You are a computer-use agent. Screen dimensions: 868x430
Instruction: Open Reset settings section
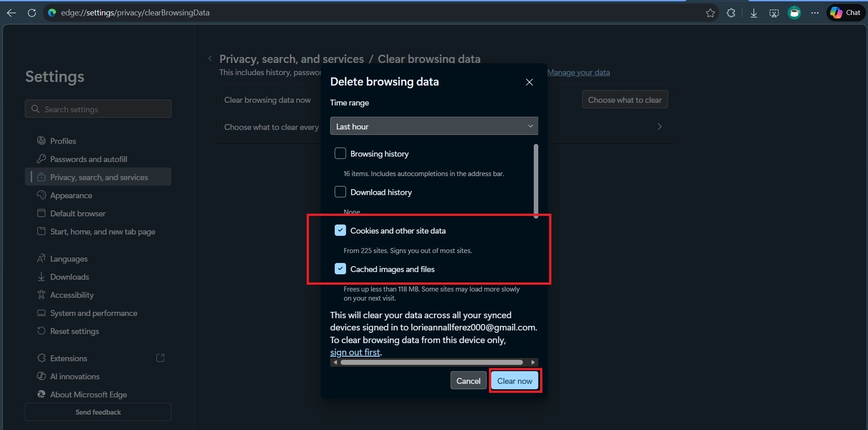[98, 331]
